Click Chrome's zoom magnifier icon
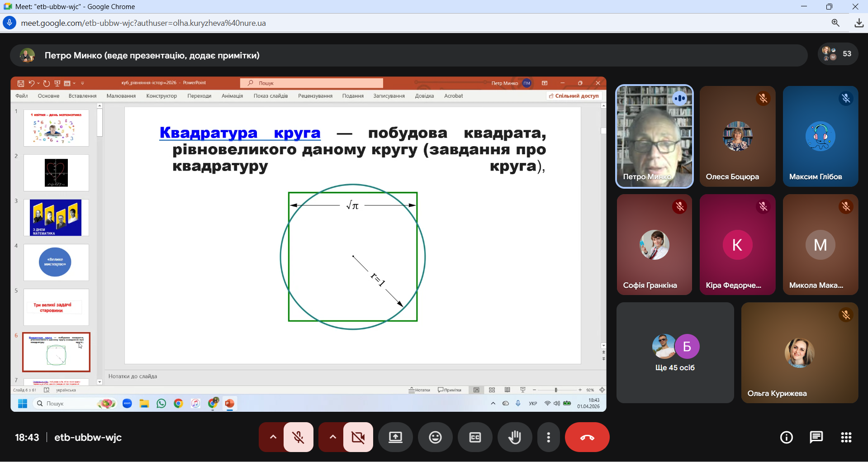Viewport: 868px width, 462px height. 835,23
